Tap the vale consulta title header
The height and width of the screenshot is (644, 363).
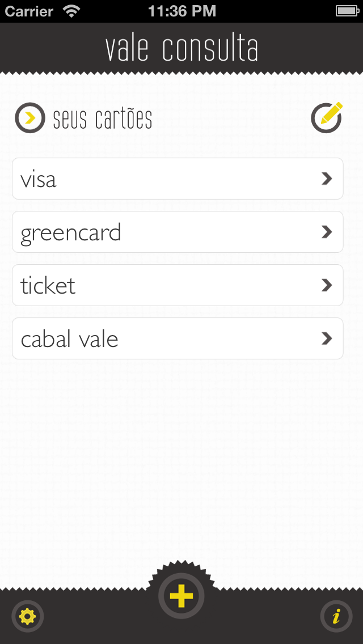[181, 48]
